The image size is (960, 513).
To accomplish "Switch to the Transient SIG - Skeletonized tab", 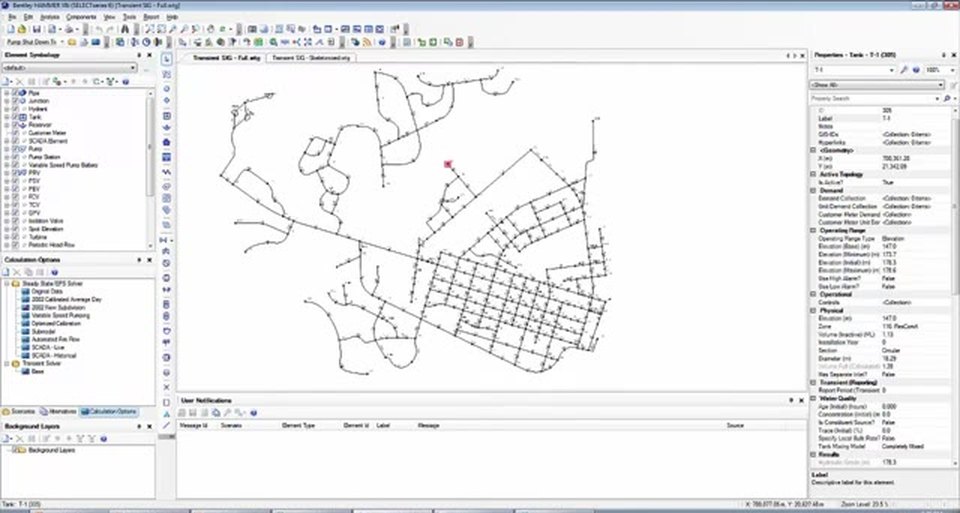I will (310, 58).
